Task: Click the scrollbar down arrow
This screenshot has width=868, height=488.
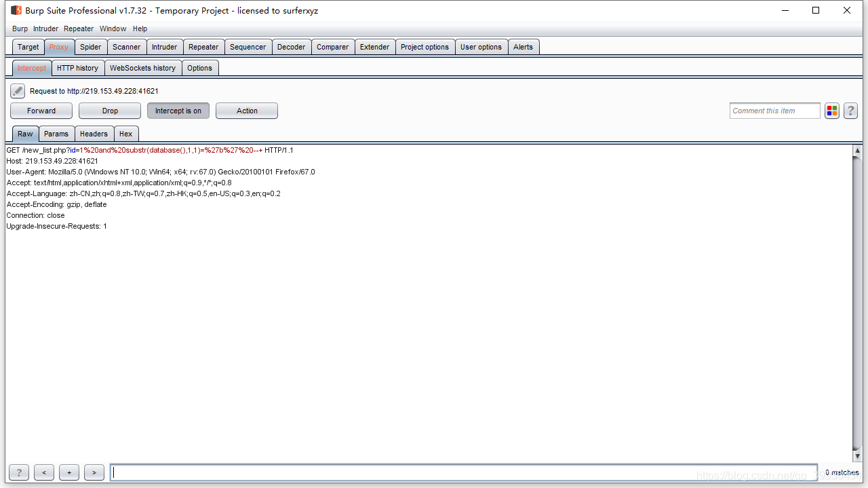Action: [858, 456]
